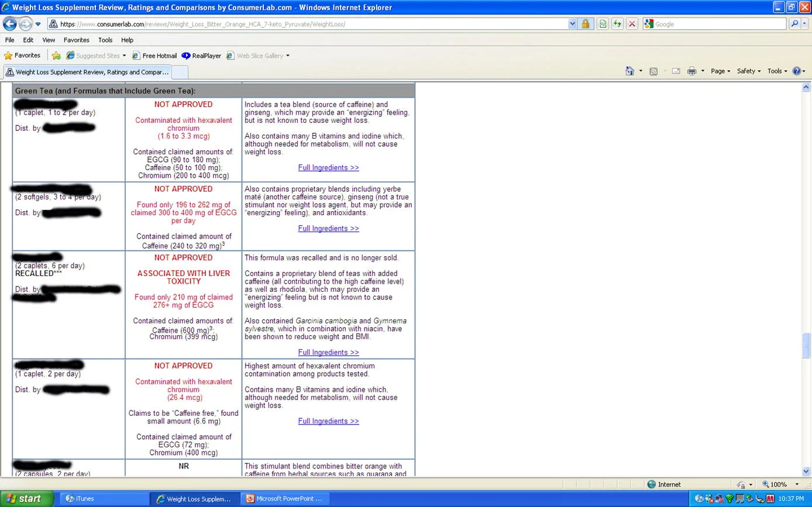Image resolution: width=812 pixels, height=507 pixels.
Task: Switch to Microsoft PowerPoint in the taskbar
Action: [284, 499]
